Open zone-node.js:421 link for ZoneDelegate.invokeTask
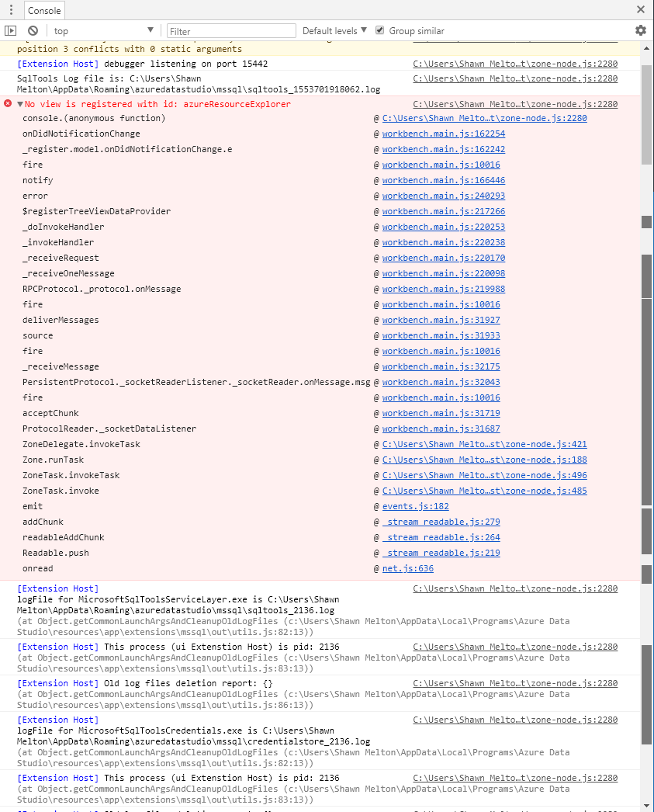Image resolution: width=654 pixels, height=812 pixels. [x=484, y=444]
